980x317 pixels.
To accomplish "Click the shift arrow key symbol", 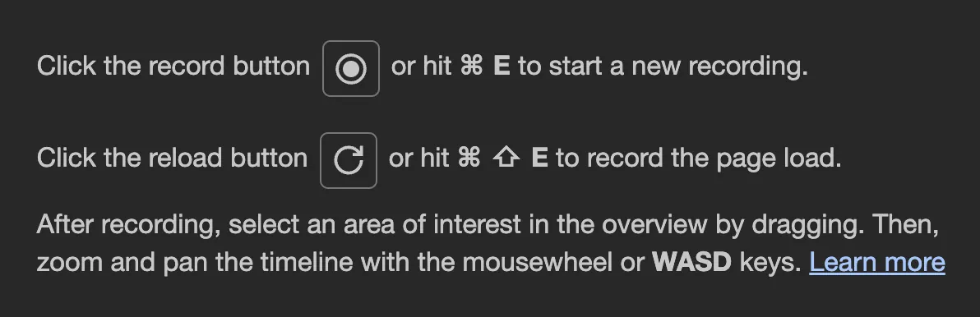I will [x=506, y=158].
